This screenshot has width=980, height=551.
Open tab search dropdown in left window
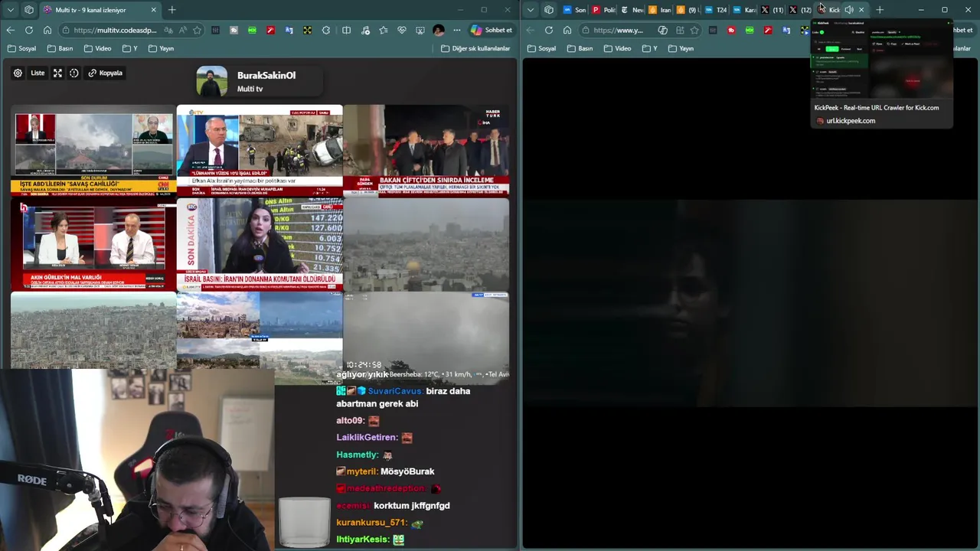pos(11,10)
